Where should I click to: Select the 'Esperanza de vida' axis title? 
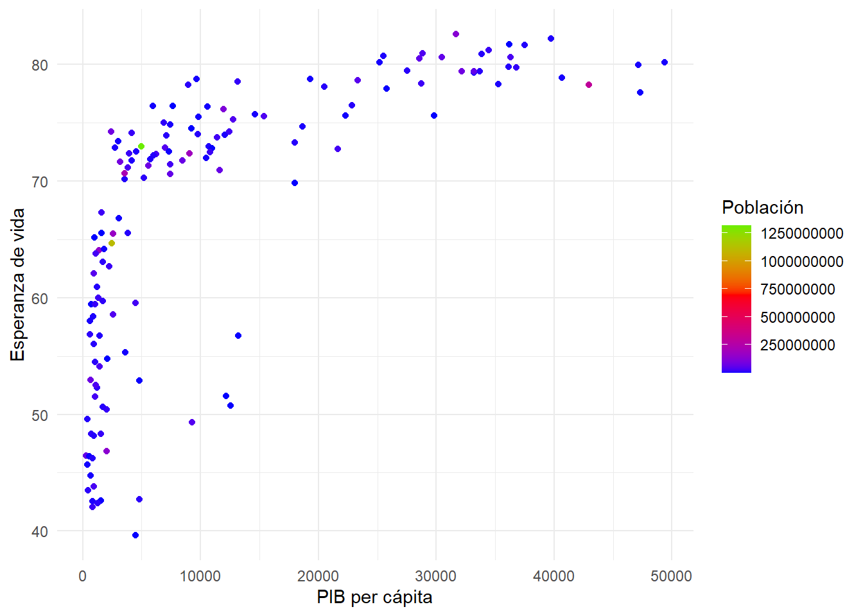(x=18, y=284)
